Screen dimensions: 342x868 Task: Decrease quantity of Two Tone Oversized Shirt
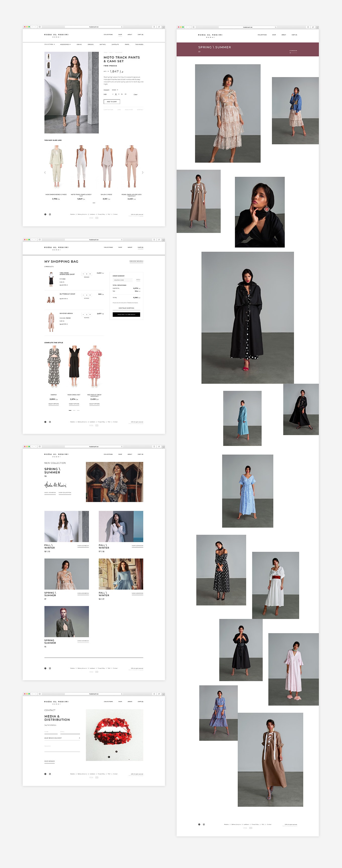coord(83,274)
